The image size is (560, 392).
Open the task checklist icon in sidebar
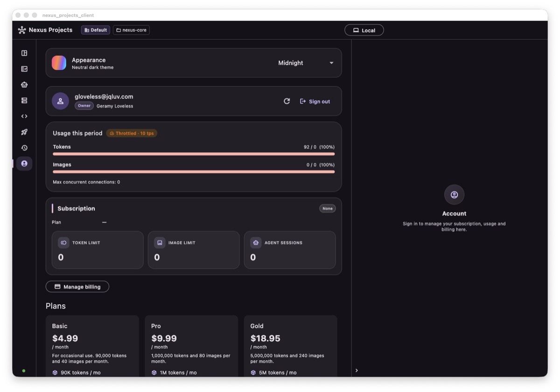point(24,69)
